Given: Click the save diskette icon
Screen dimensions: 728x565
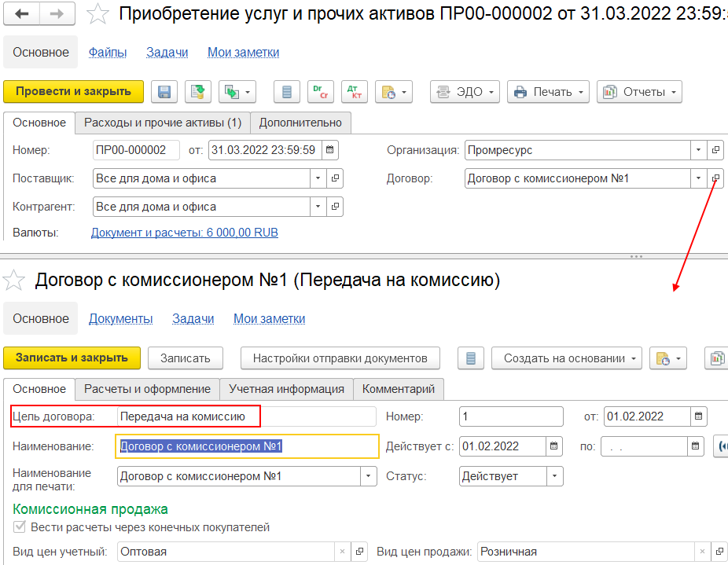Looking at the screenshot, I should pyautogui.click(x=164, y=92).
